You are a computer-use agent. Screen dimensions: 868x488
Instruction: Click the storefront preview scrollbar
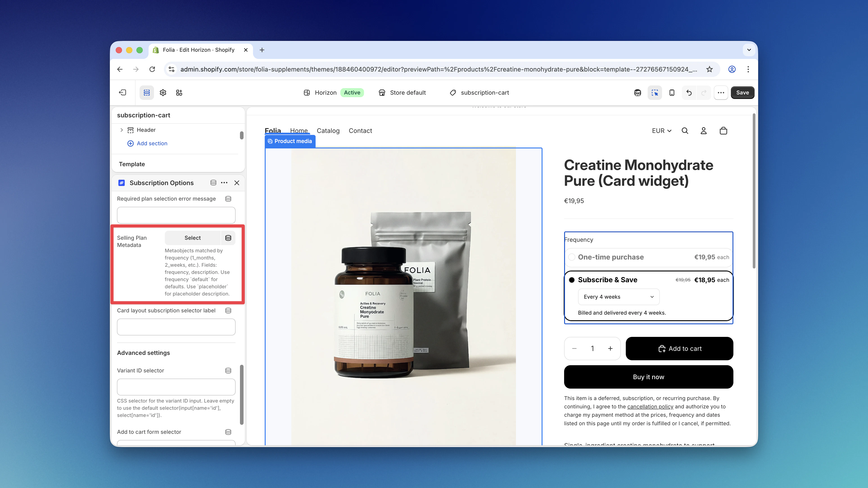754,191
